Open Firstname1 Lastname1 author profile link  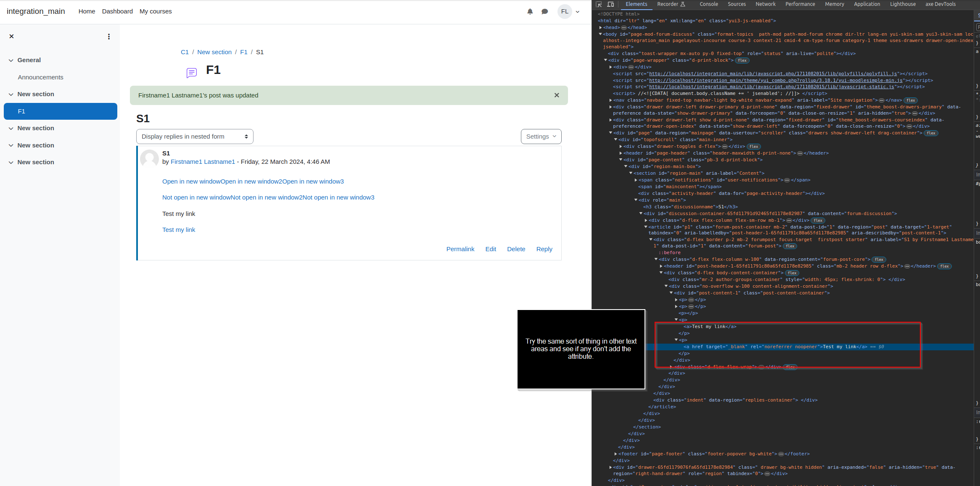tap(203, 162)
